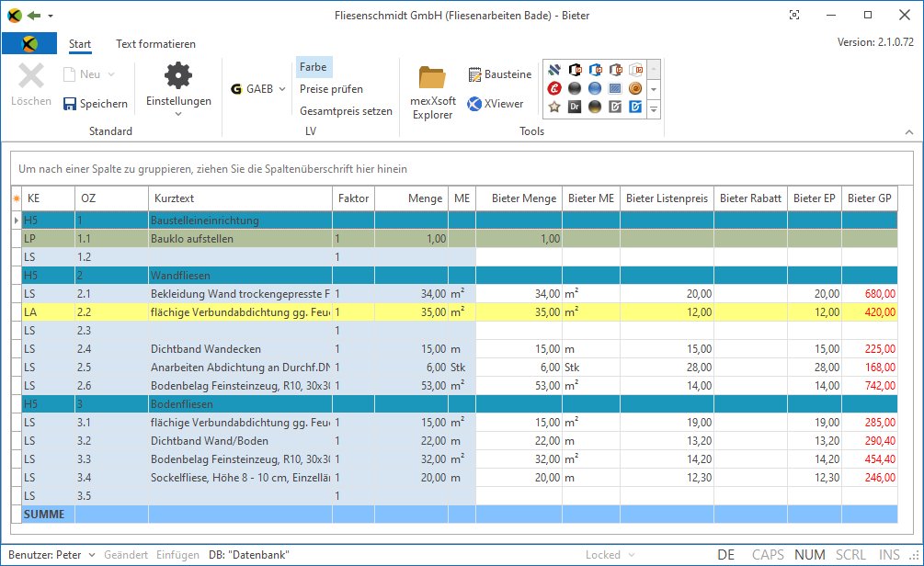Select the white Office skin icon
This screenshot has height=566, width=924.
635,70
